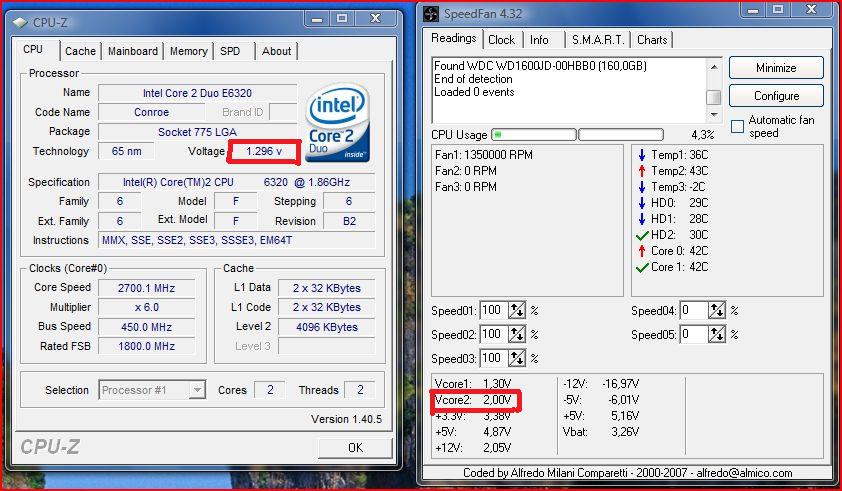842x491 pixels.
Task: Open the Memory tab in CPU-Z
Action: coord(188,51)
